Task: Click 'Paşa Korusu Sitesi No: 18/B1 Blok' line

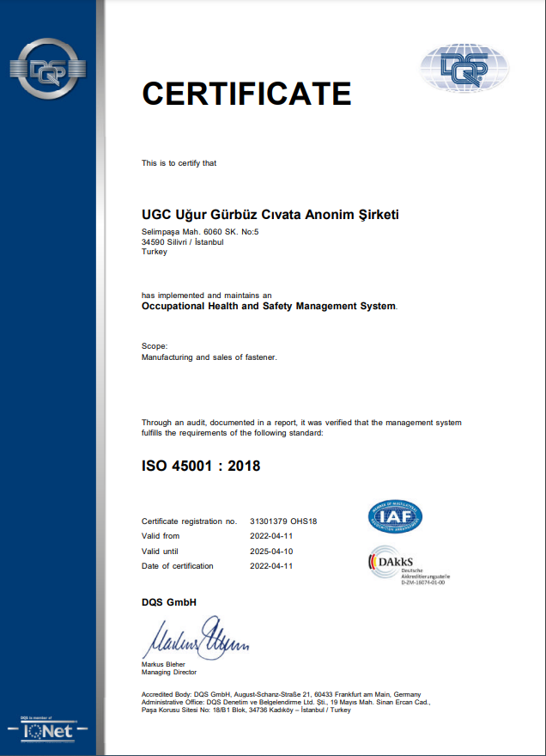Action: 246,710
